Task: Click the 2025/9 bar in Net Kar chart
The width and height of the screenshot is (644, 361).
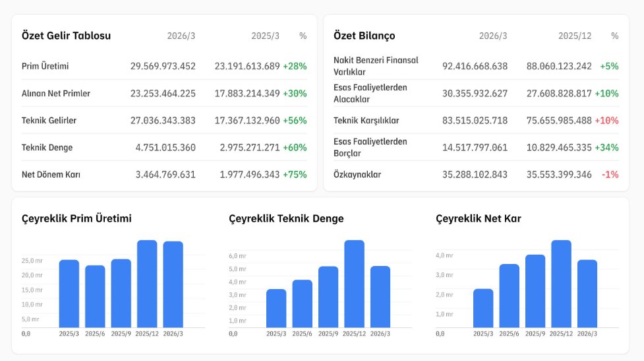Action: click(535, 291)
